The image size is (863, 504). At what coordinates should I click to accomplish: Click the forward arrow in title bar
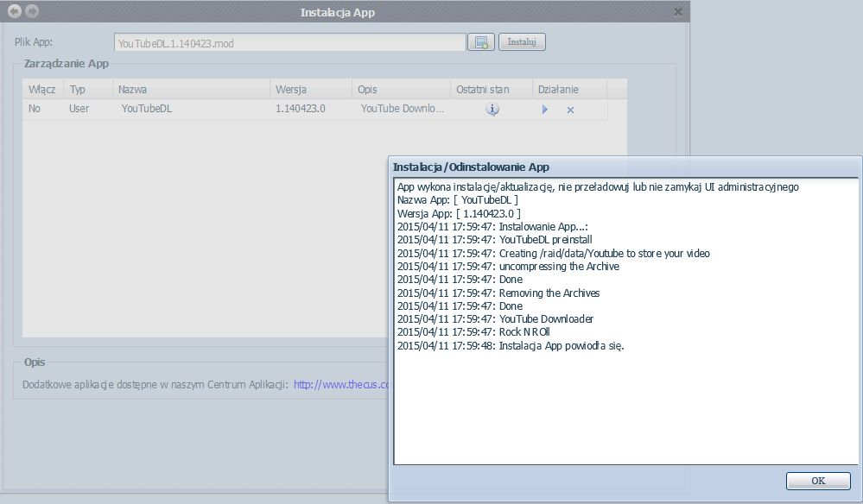pos(32,11)
